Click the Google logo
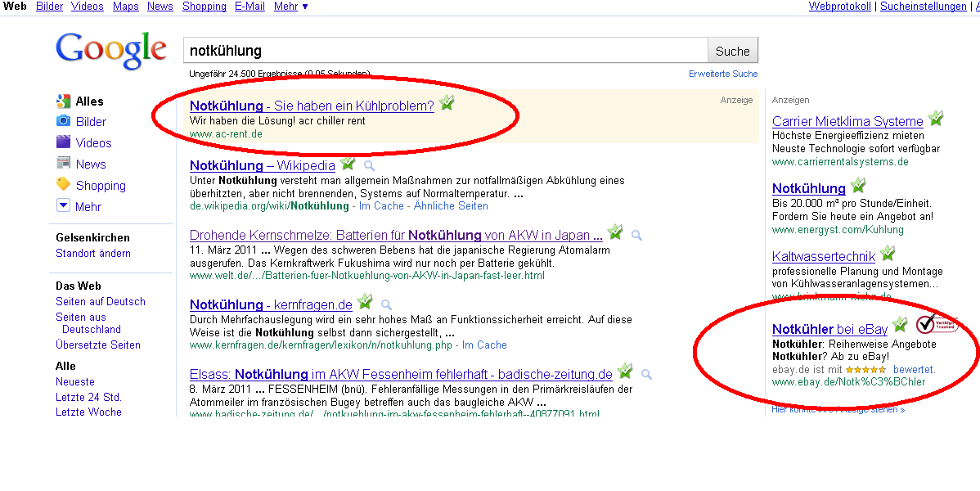980x491 pixels. click(111, 51)
